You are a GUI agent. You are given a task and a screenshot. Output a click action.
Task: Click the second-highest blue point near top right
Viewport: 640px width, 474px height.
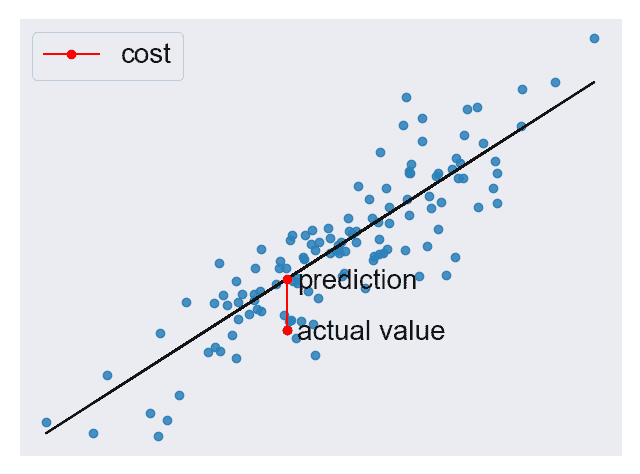555,82
